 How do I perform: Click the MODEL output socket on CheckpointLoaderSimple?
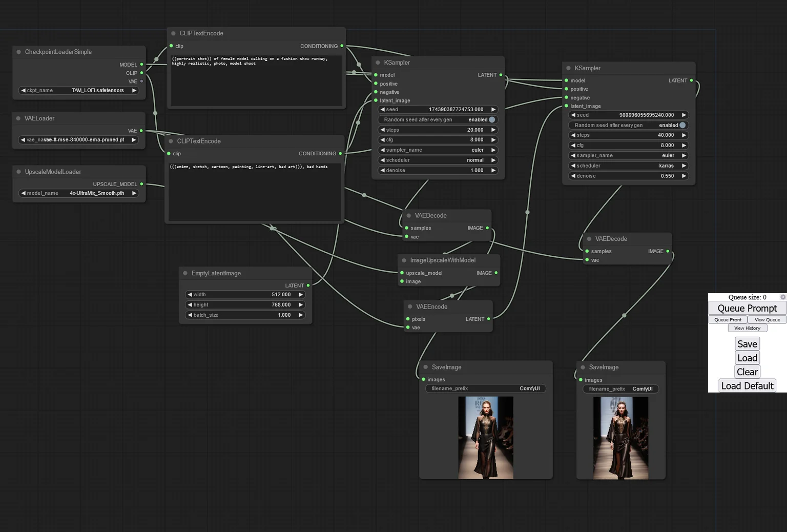pos(142,65)
